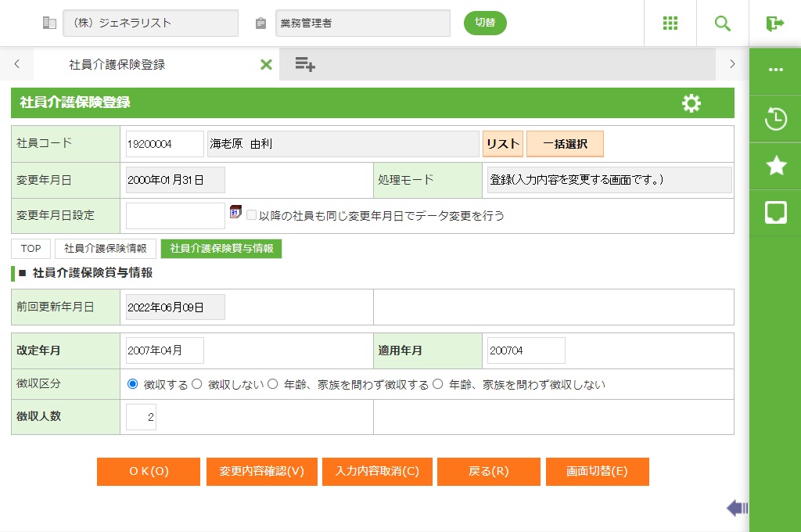Open calendar picker for 変更年月日設定
This screenshot has width=801, height=532.
pos(235,213)
